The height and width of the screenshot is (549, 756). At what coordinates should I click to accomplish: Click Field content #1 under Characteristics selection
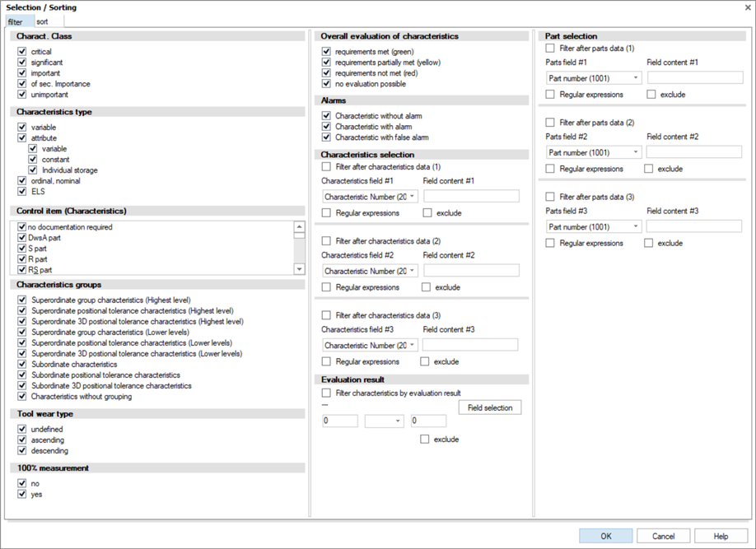pos(471,196)
